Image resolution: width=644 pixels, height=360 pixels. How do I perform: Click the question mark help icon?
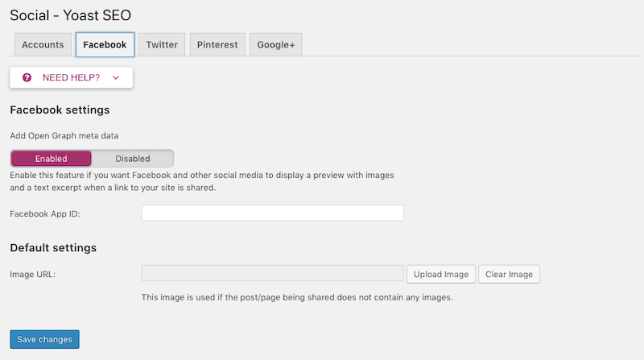click(x=27, y=77)
